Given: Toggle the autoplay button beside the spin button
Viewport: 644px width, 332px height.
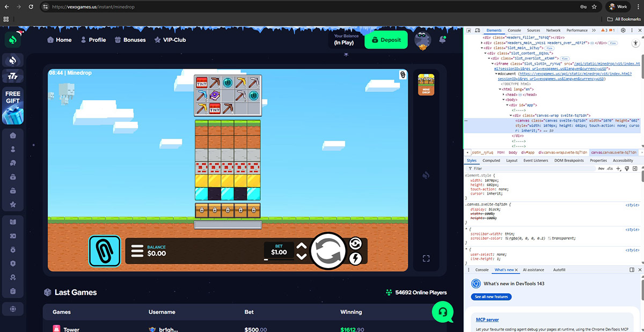Looking at the screenshot, I should (x=355, y=244).
